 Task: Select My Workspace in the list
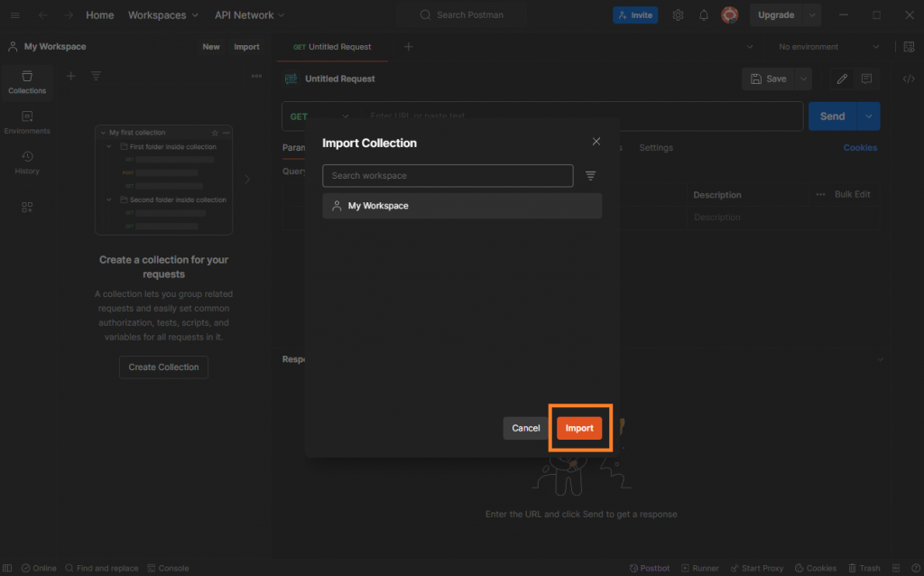[461, 206]
